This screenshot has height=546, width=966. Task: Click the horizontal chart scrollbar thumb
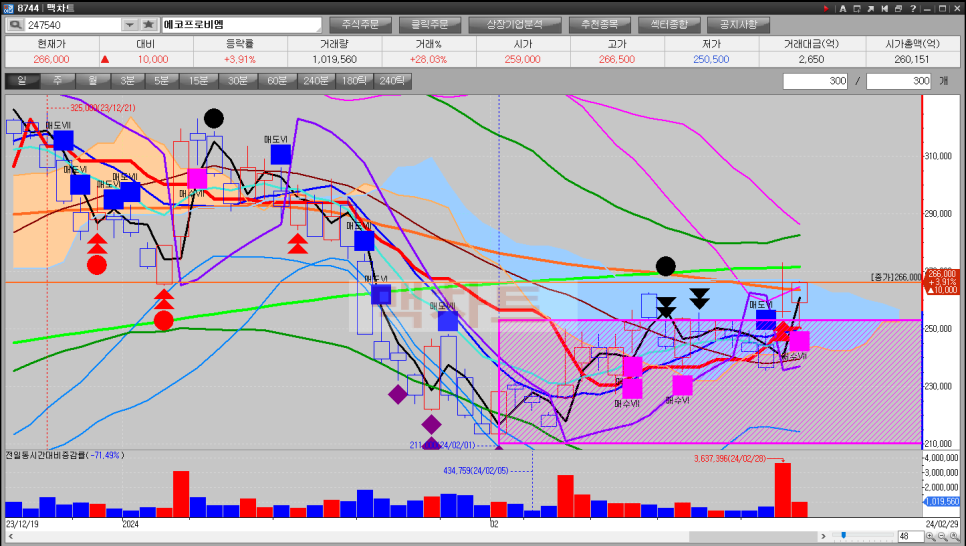(x=753, y=536)
